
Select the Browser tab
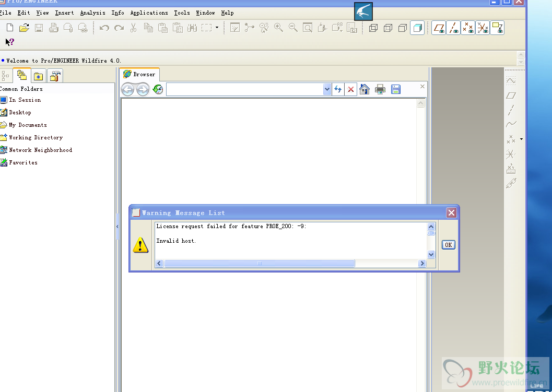[140, 74]
